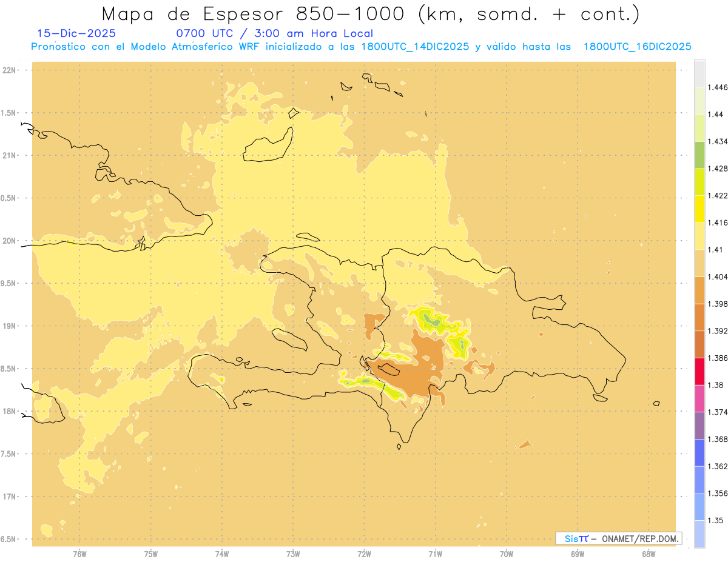Click the 69W longitude label

578,555
